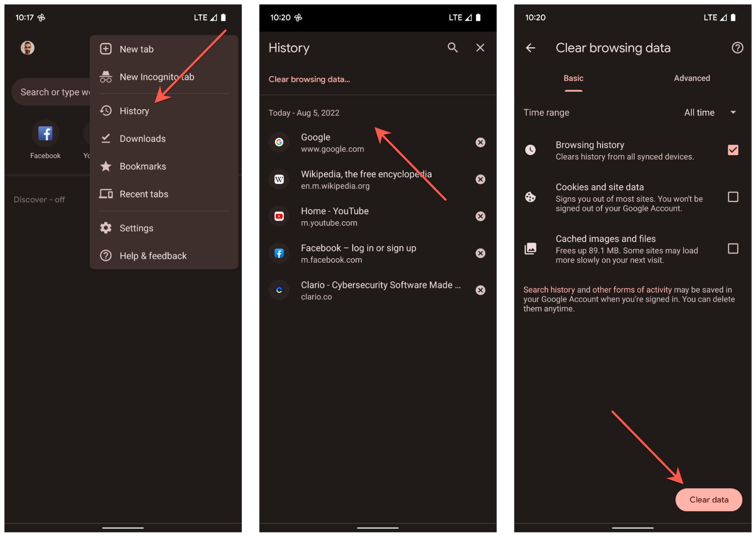
Task: Remove the Facebook entry from history
Action: [480, 253]
